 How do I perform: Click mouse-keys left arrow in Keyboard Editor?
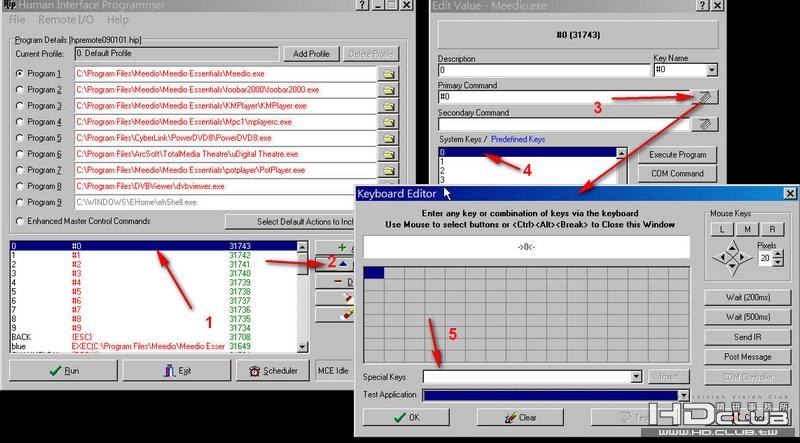click(720, 258)
